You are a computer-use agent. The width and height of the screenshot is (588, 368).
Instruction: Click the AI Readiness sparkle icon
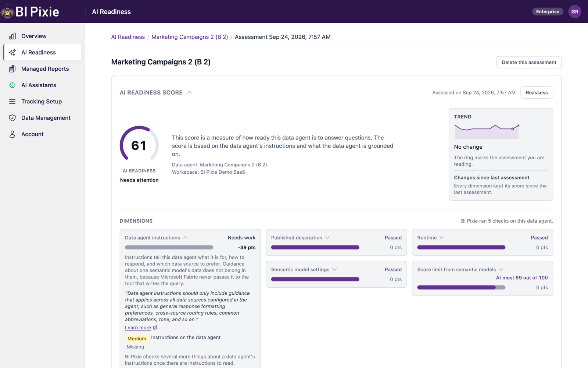[12, 52]
